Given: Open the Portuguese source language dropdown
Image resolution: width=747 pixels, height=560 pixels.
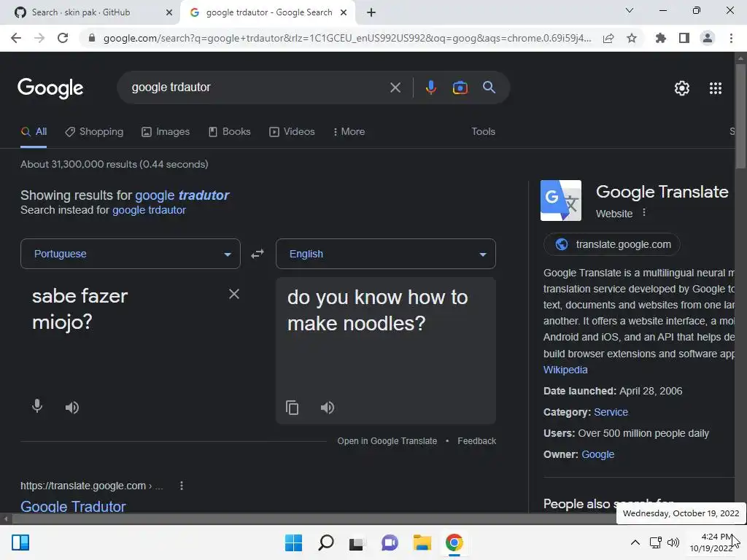Looking at the screenshot, I should click(131, 254).
